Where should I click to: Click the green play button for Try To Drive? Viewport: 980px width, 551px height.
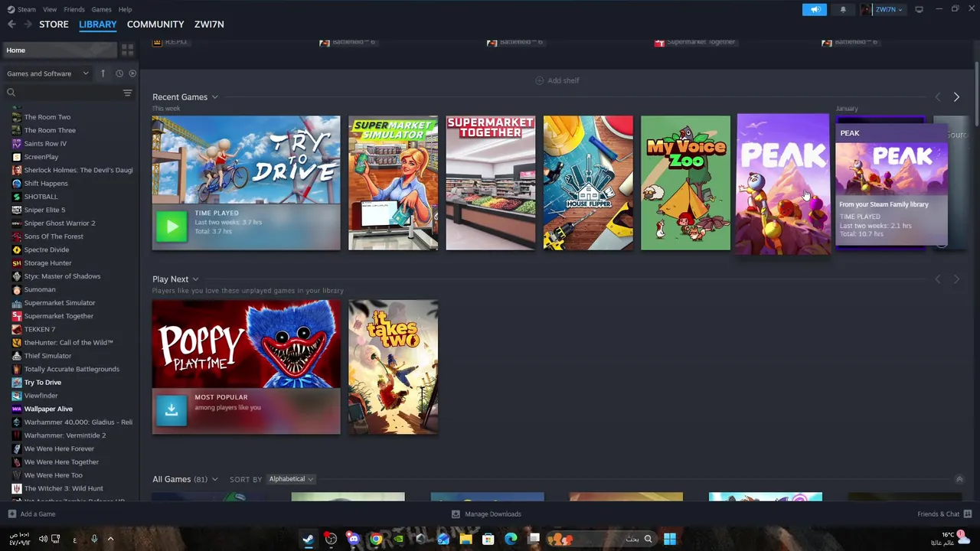171,227
